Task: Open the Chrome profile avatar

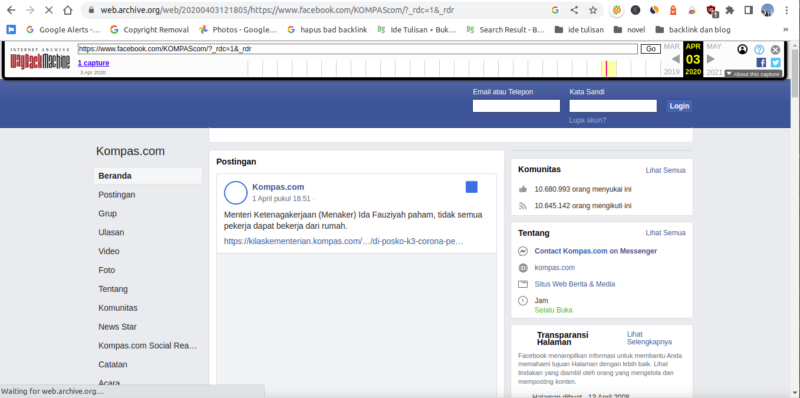Action: click(767, 10)
